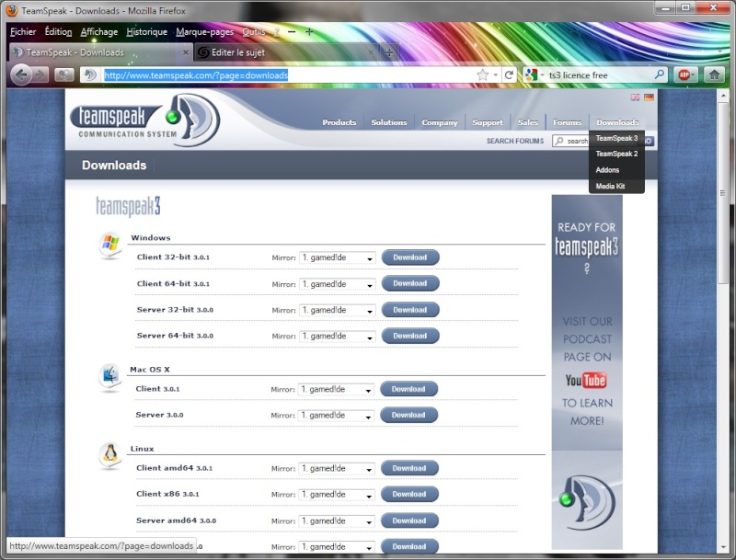736x560 pixels.
Task: Expand mirror dropdown for Windows Client 64-bit
Action: tap(337, 284)
